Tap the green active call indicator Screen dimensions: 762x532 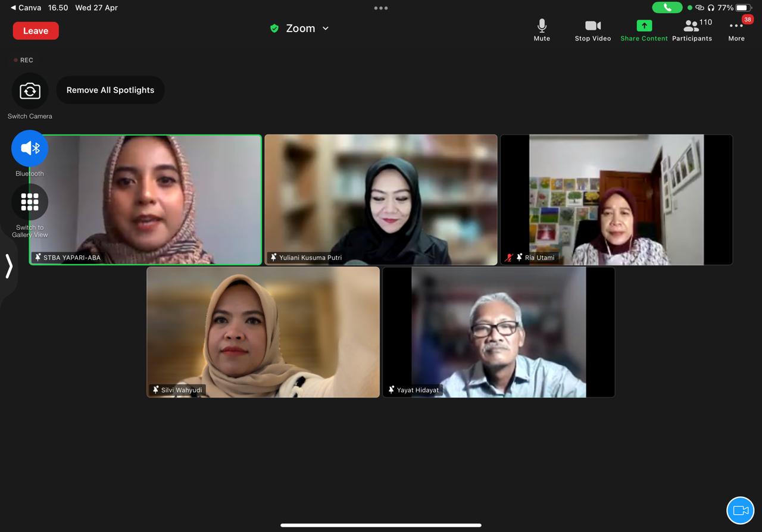[x=667, y=8]
